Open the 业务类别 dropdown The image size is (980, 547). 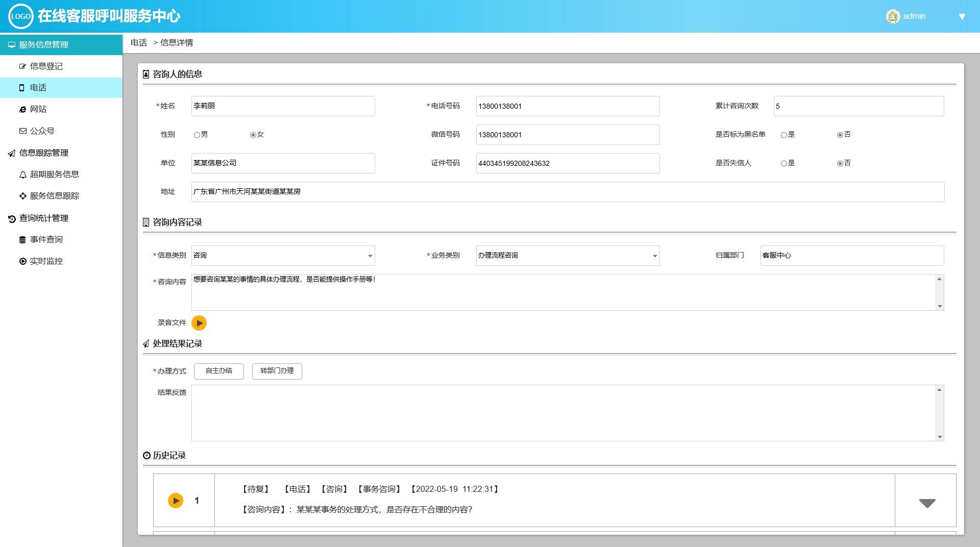click(x=655, y=256)
